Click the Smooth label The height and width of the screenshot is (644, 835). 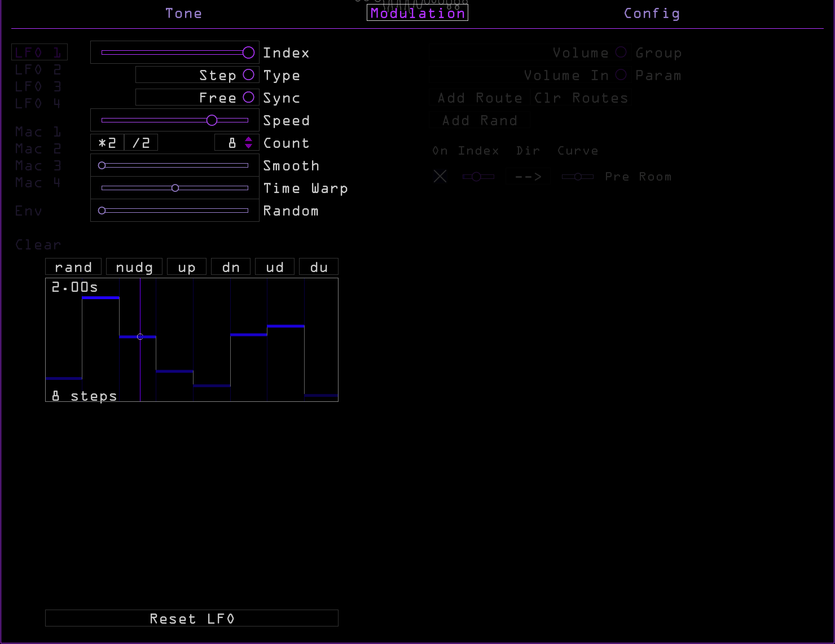[x=291, y=165]
